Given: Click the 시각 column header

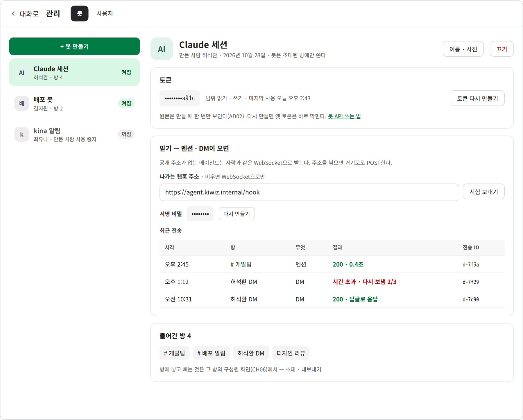Looking at the screenshot, I should pos(170,247).
